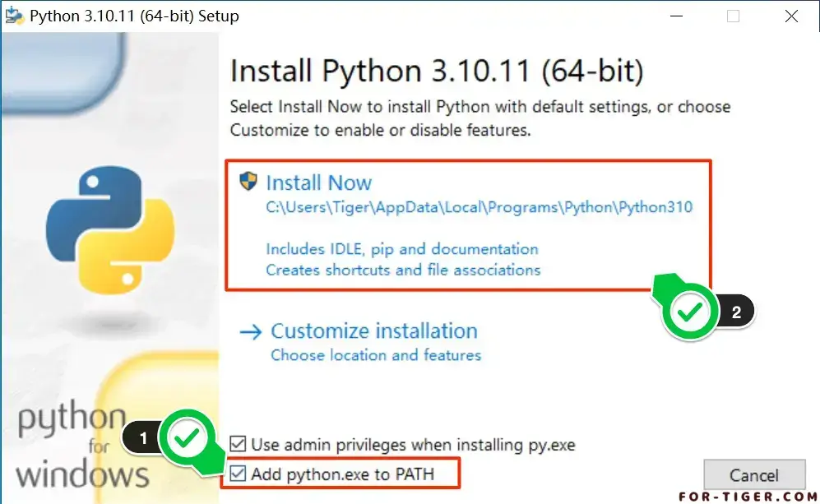This screenshot has height=504, width=820.
Task: Click the green checkmark badge beside number 1
Action: pyautogui.click(x=188, y=438)
